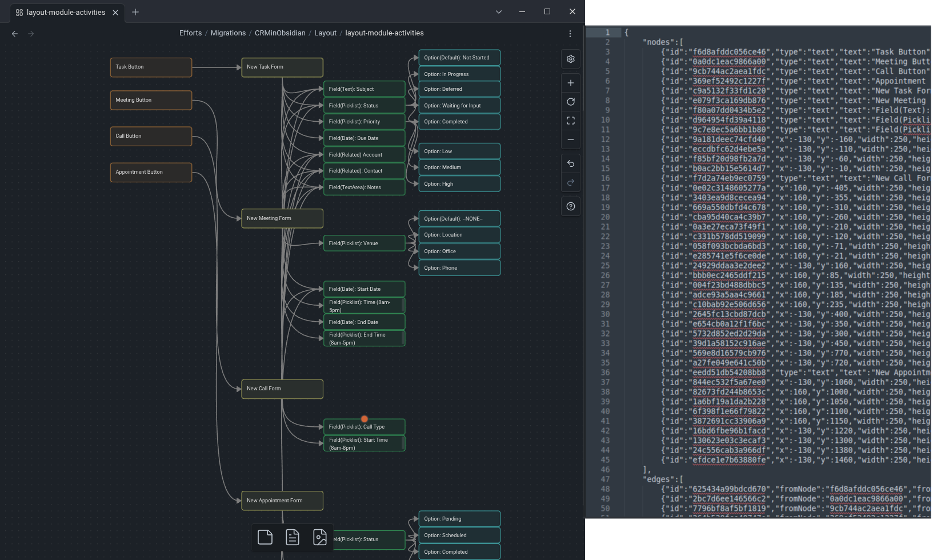Open Efforts in the breadcrumb
Screen dimensions: 933x560
tap(190, 33)
